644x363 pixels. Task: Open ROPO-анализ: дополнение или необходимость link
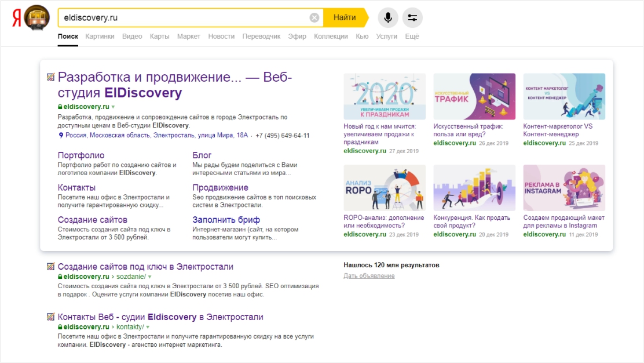383,222
